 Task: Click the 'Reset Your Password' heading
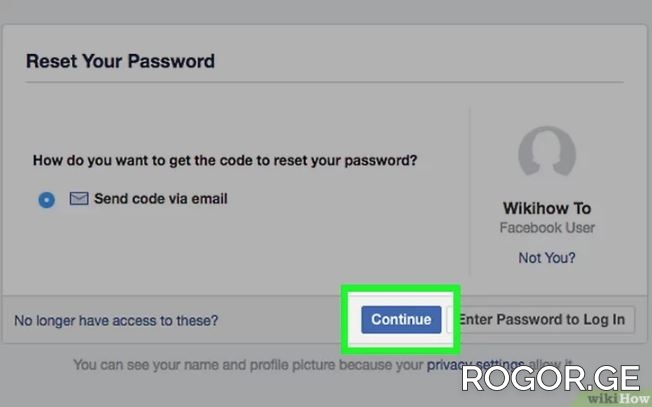120,61
